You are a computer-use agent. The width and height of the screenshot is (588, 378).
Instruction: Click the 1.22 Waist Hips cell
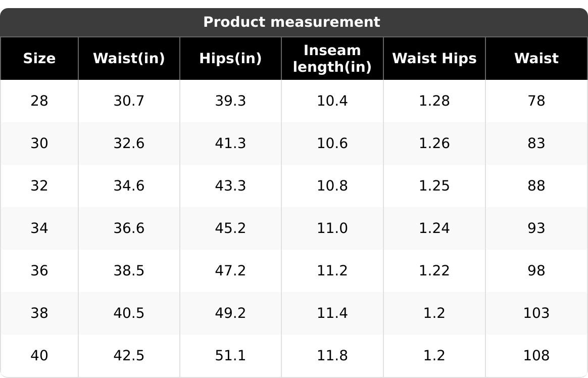coord(434,270)
